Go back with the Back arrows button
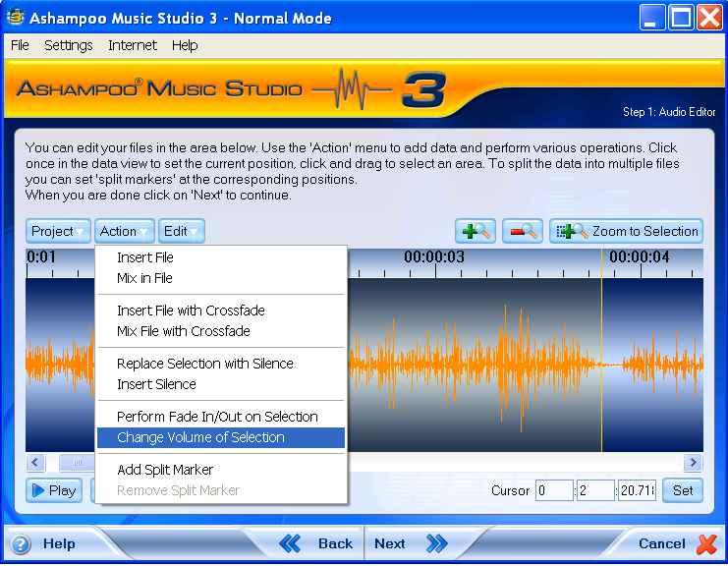The width and height of the screenshot is (728, 566). coord(316,543)
